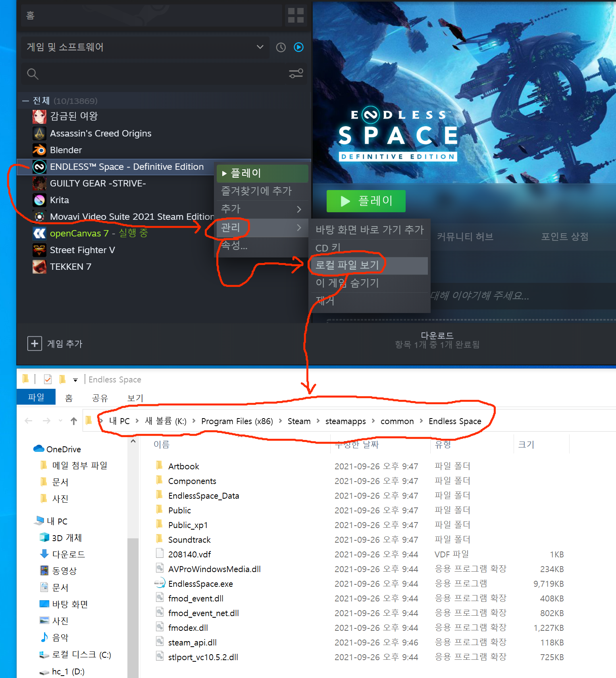Choose 이 게임 숨기기 entry
The height and width of the screenshot is (678, 616).
370,283
